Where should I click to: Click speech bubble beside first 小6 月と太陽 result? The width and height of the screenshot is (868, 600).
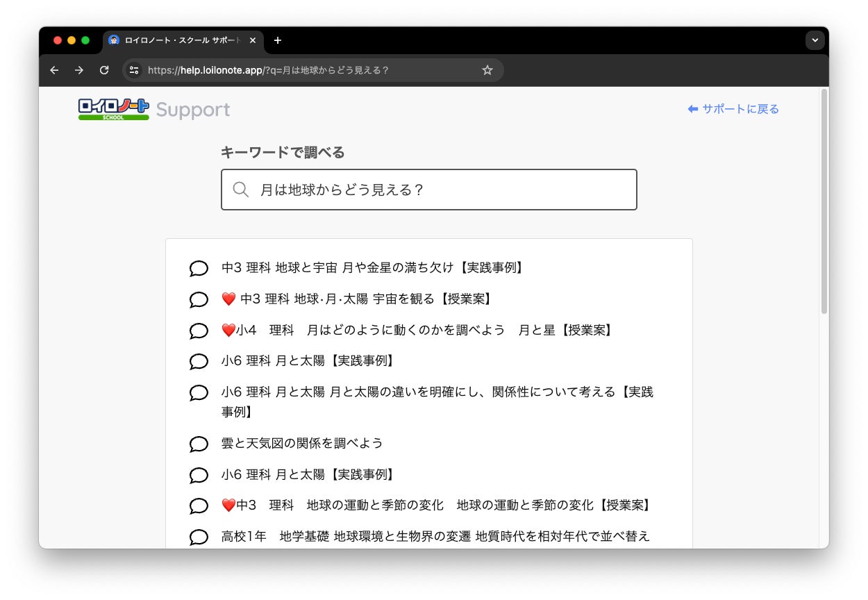[x=199, y=362]
